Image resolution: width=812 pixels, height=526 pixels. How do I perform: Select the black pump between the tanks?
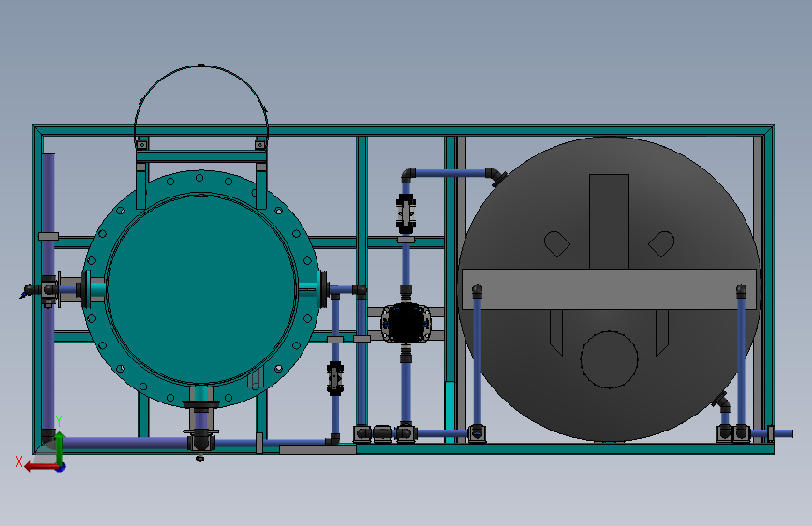coord(406,323)
